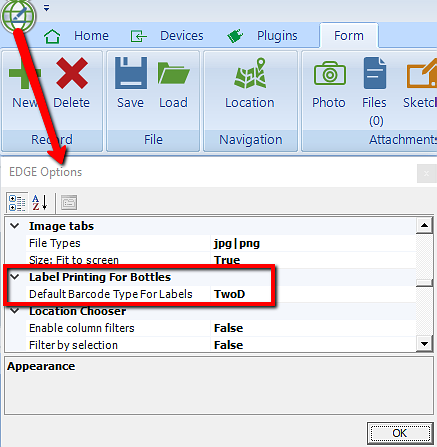437x447 pixels.
Task: Collapse the Location Chooser section
Action: [15, 311]
